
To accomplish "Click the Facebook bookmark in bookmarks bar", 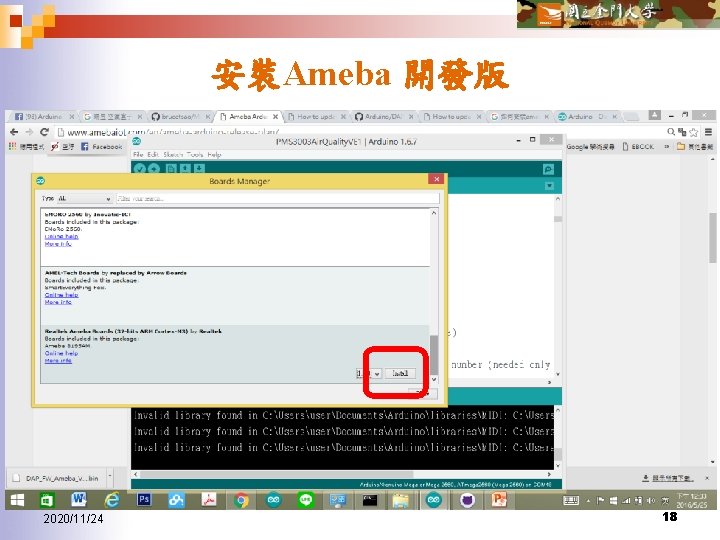I will 101,146.
